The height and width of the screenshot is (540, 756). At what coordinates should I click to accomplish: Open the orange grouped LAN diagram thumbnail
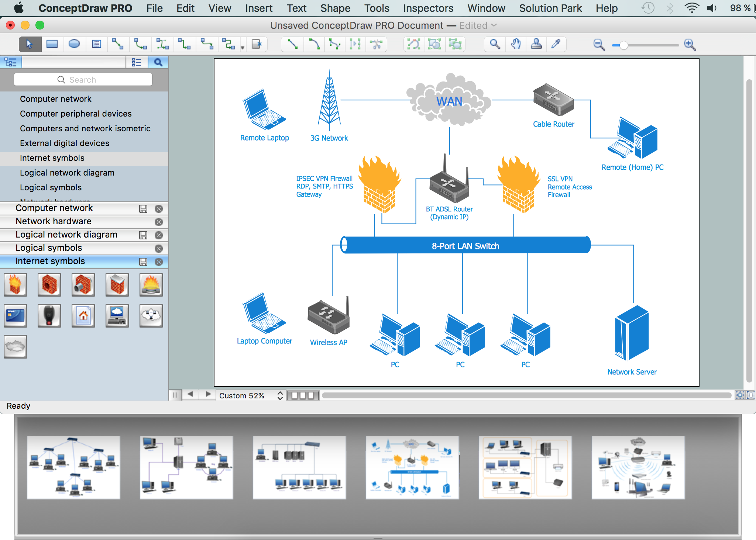tap(525, 467)
